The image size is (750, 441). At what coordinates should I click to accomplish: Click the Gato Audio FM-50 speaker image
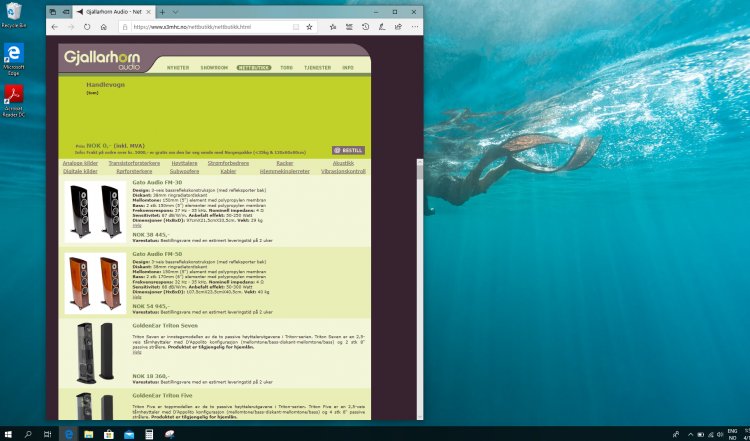pos(95,283)
